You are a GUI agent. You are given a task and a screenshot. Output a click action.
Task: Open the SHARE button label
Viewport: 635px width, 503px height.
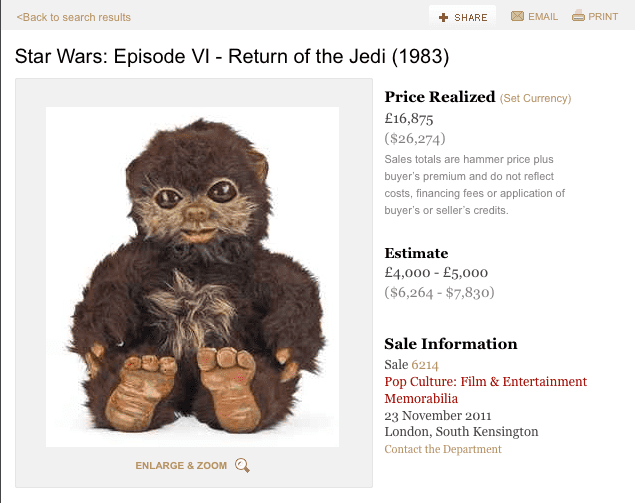pos(471,17)
